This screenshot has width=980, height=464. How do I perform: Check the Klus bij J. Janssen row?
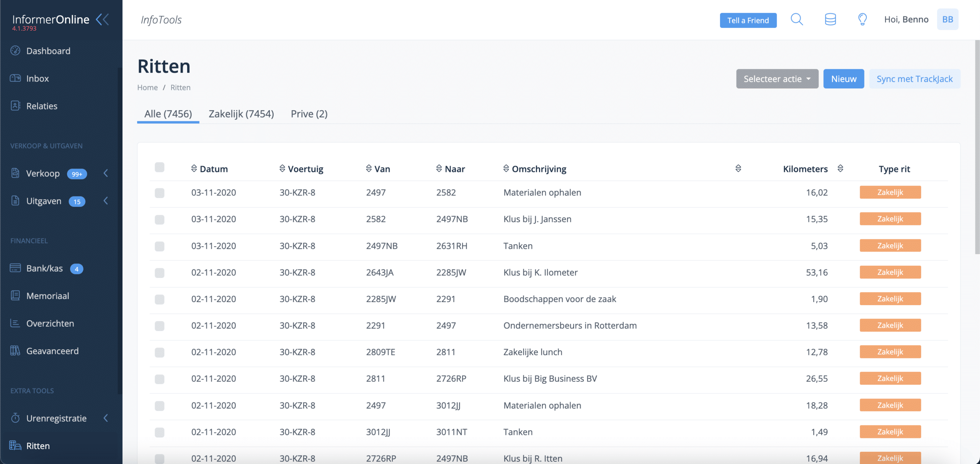(160, 219)
